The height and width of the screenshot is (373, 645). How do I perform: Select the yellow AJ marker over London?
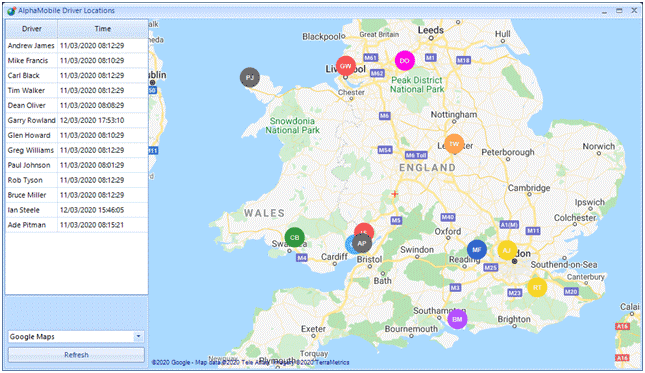(x=507, y=250)
